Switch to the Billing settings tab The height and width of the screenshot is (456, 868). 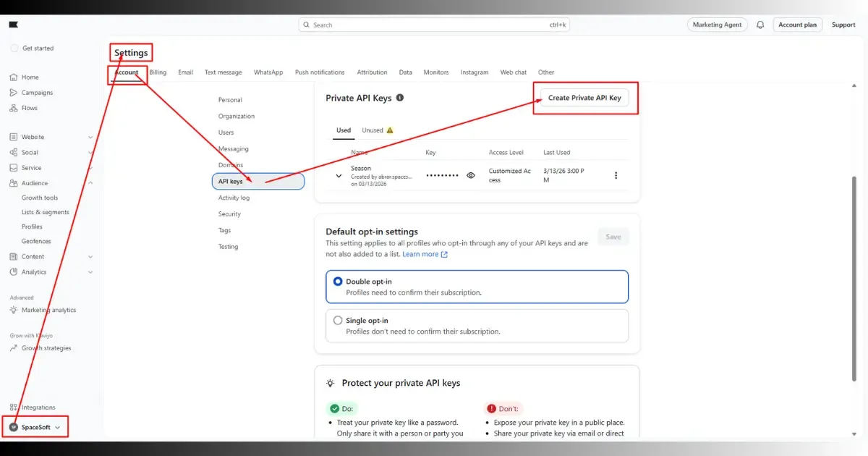(158, 72)
